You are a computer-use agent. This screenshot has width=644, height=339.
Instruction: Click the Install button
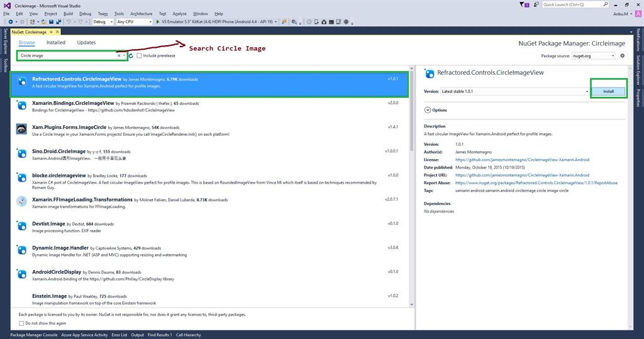click(608, 91)
